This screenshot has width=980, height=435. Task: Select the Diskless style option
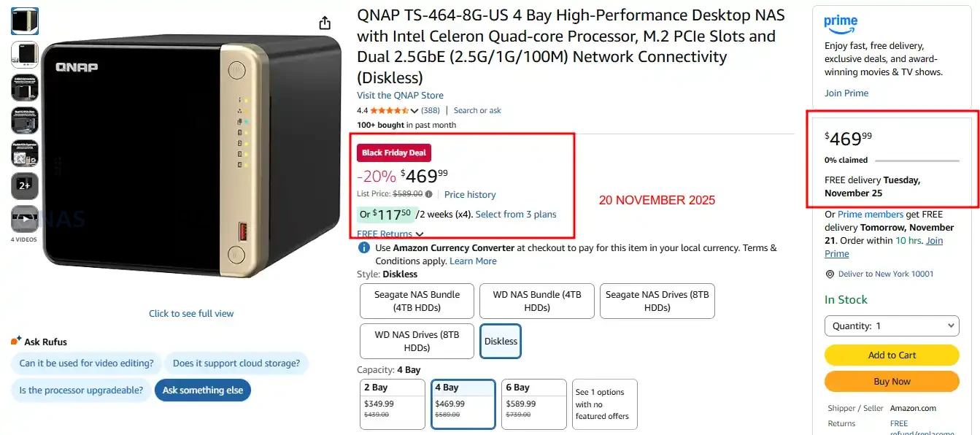point(501,341)
